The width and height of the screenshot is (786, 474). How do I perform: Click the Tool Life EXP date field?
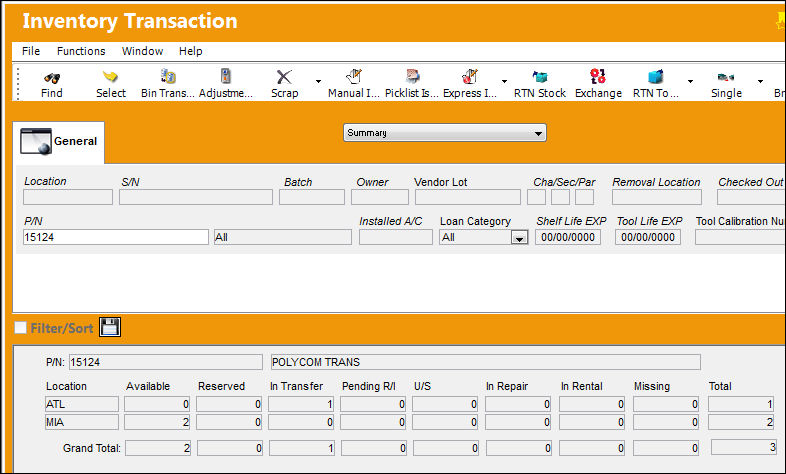648,237
